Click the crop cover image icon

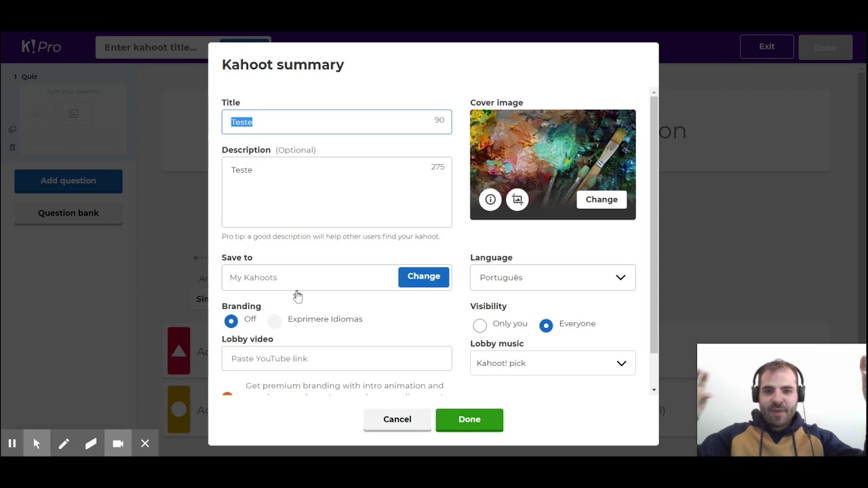click(x=517, y=199)
